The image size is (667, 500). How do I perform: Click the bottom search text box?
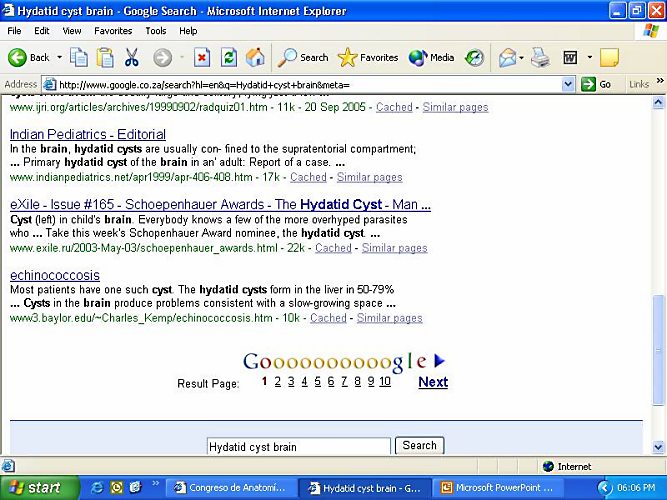click(299, 446)
